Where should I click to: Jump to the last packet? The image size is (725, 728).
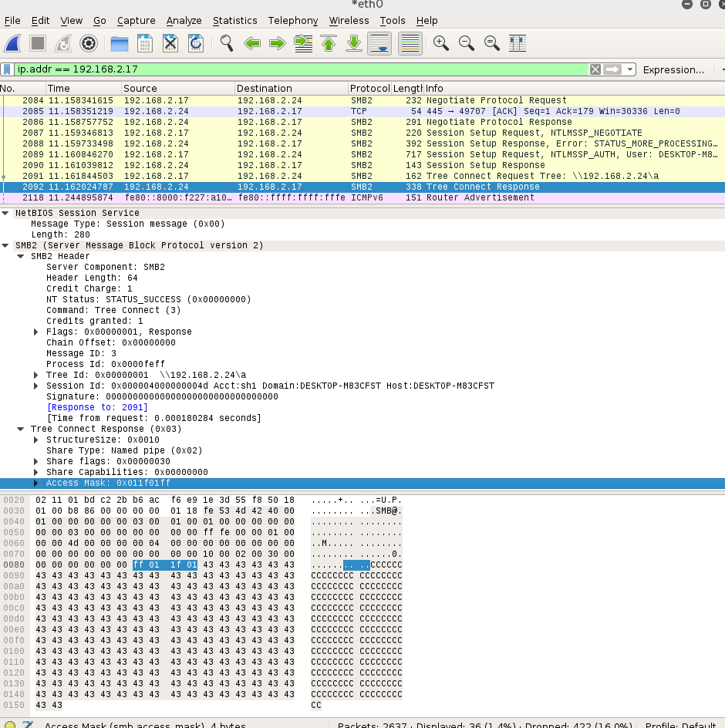(x=354, y=43)
